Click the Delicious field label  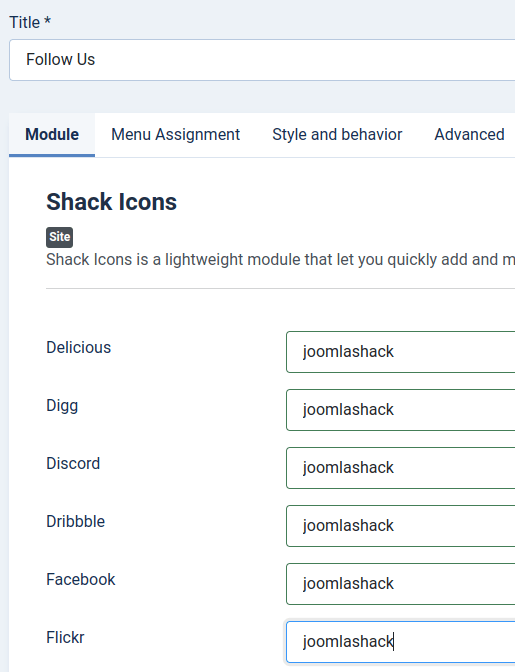click(78, 348)
